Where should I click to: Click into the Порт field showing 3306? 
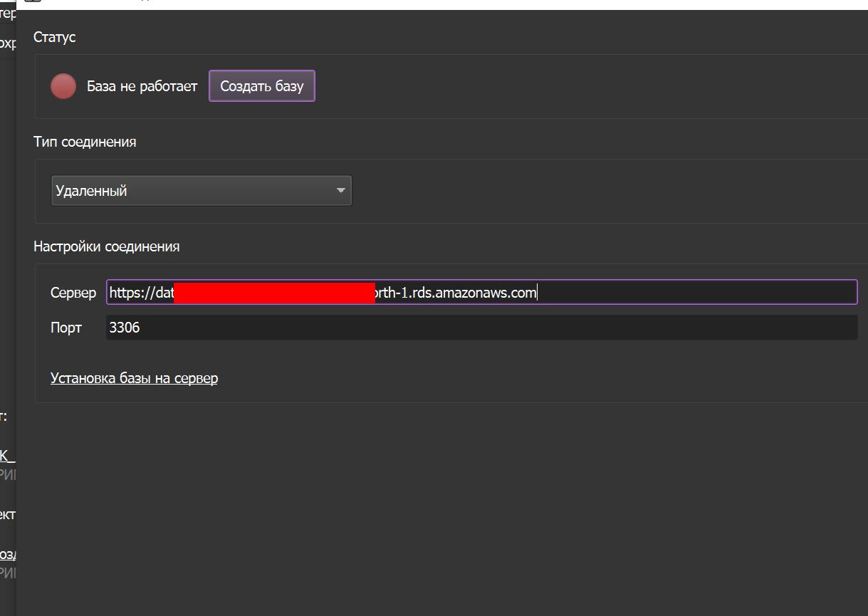[x=481, y=328]
